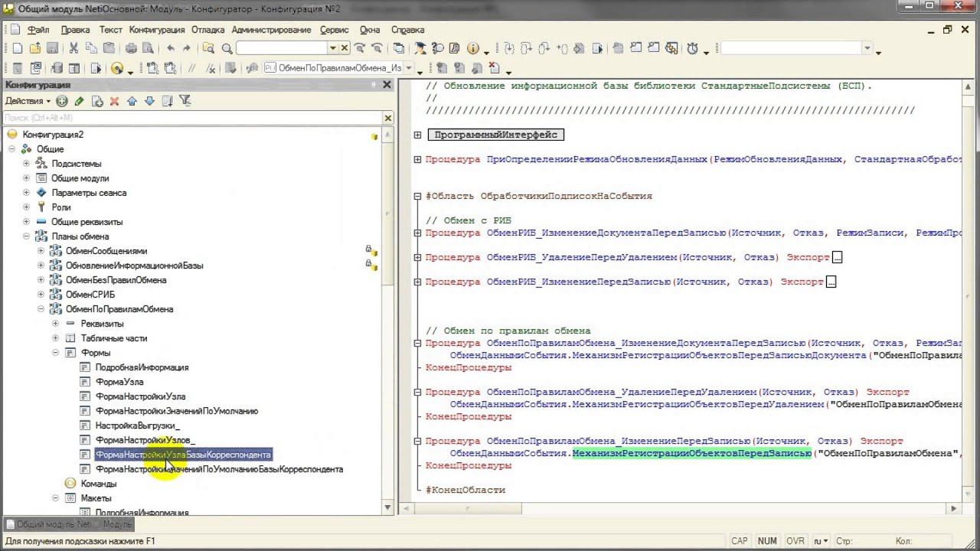Screen dimensions: 980x551
Task: Click the magnifier Find icon
Action: pos(227,48)
